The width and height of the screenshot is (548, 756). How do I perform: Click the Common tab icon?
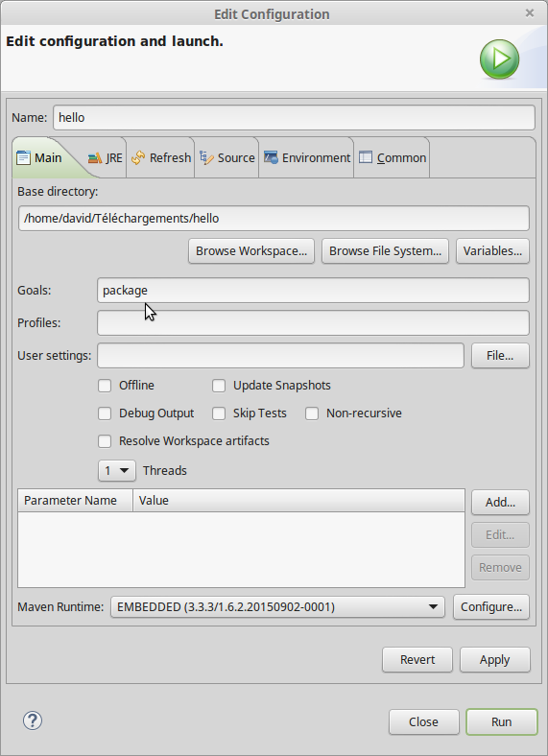click(x=366, y=157)
